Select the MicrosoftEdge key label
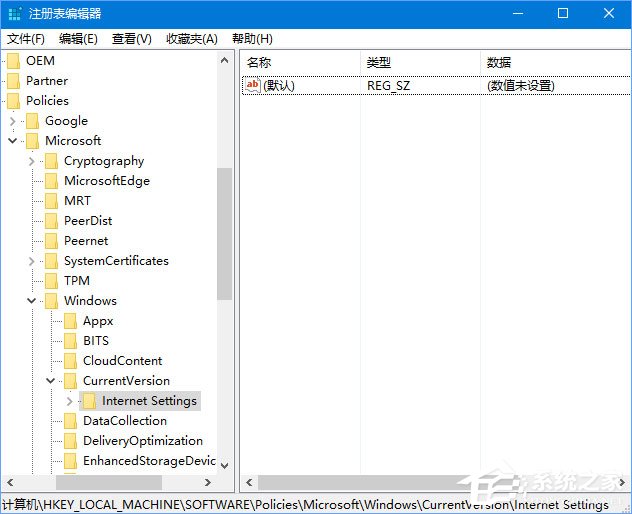Viewport: 632px width, 514px height. point(107,181)
